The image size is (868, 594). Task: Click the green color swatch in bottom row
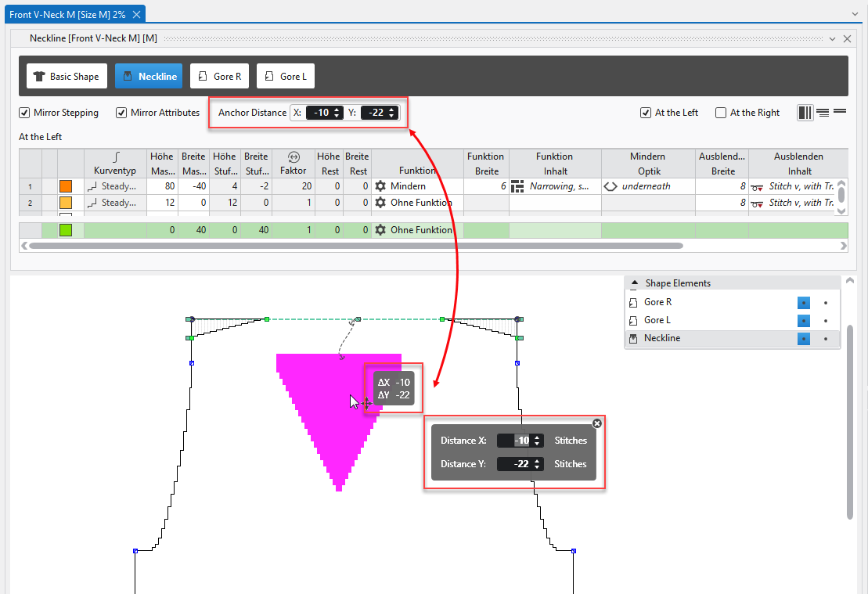[x=66, y=230]
